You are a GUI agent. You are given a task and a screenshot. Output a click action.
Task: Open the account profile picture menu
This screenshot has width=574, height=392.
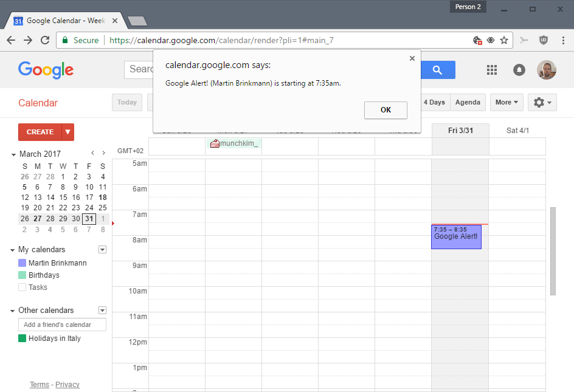click(x=547, y=69)
